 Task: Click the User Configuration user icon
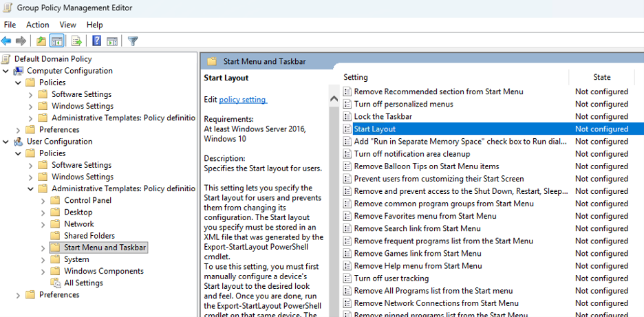[x=19, y=142]
